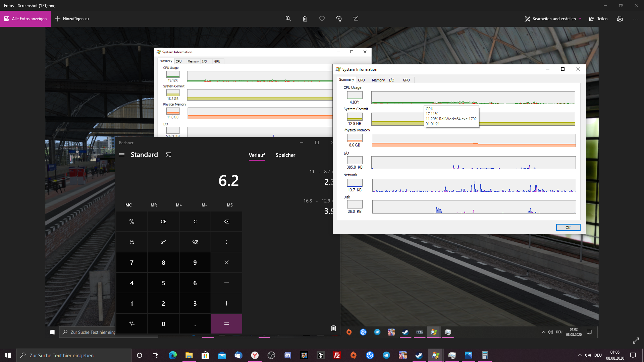The height and width of the screenshot is (362, 644).
Task: Click Teilen to share the photo
Action: click(598, 19)
